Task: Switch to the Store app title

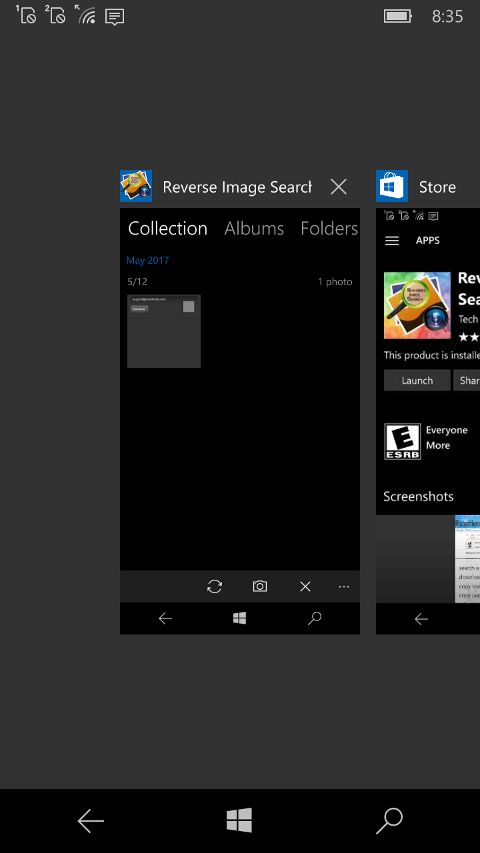Action: [437, 187]
